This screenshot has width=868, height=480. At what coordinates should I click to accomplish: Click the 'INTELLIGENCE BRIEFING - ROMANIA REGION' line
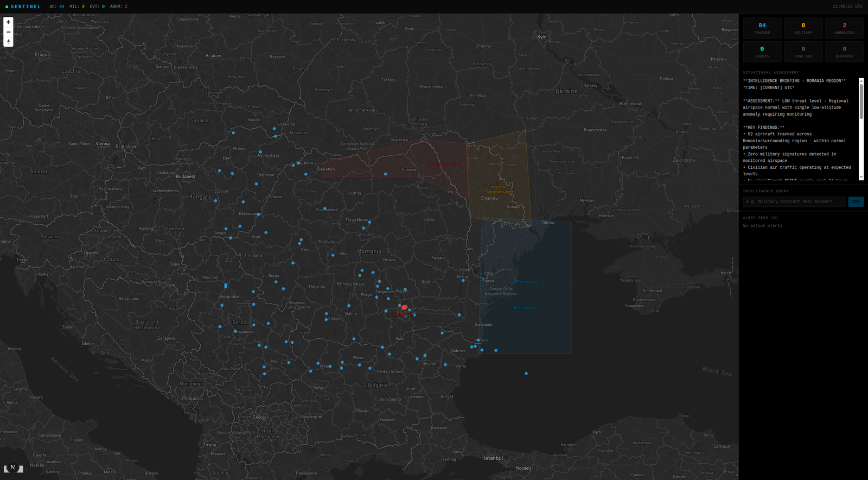[x=794, y=81]
